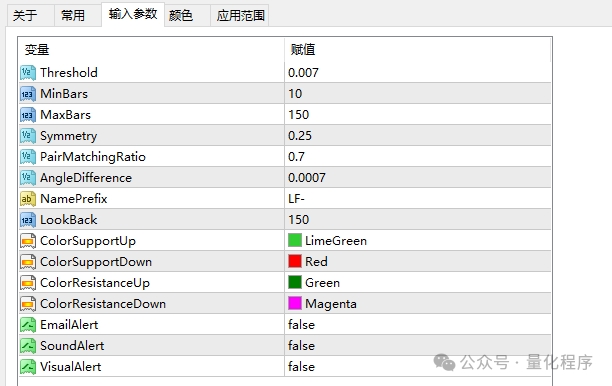Select the EmailAlert variable name

(x=69, y=325)
